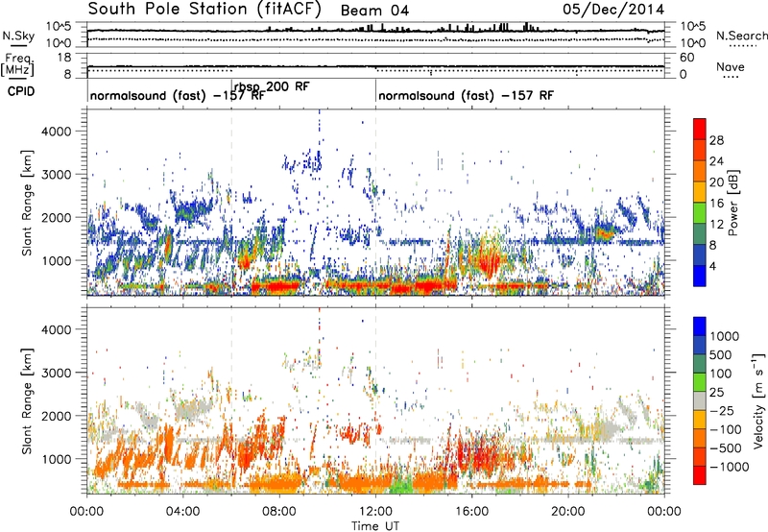Screen dimensions: 768x532
Task: Click the first 'normalsound (fast) -157 RF' label at 00:00
Action: 178,95
